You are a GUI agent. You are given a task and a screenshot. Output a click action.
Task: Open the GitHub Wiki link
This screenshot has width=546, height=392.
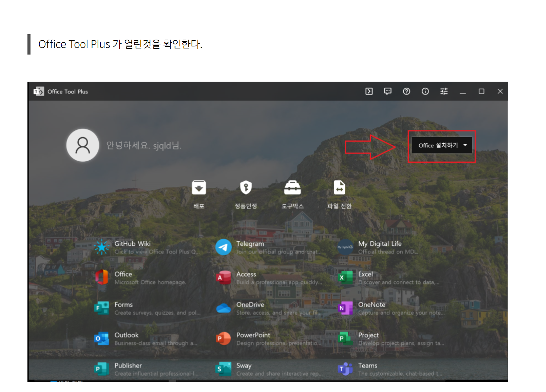[x=133, y=244]
